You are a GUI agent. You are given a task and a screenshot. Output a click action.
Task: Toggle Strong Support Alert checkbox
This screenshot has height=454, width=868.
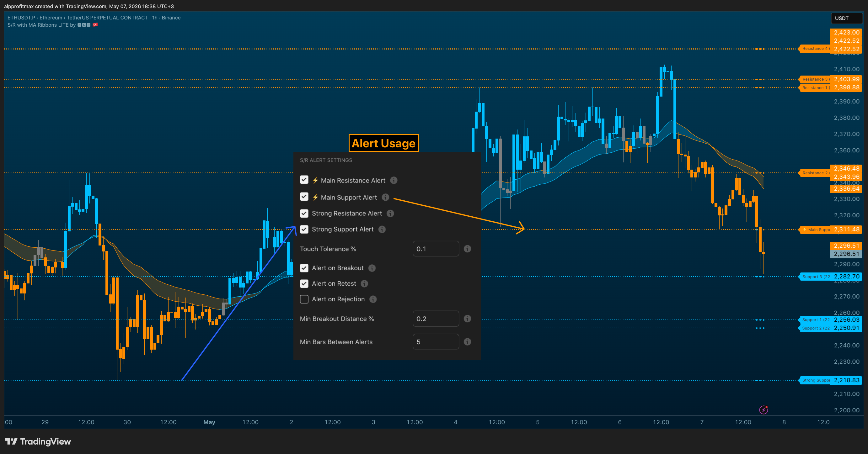(304, 229)
